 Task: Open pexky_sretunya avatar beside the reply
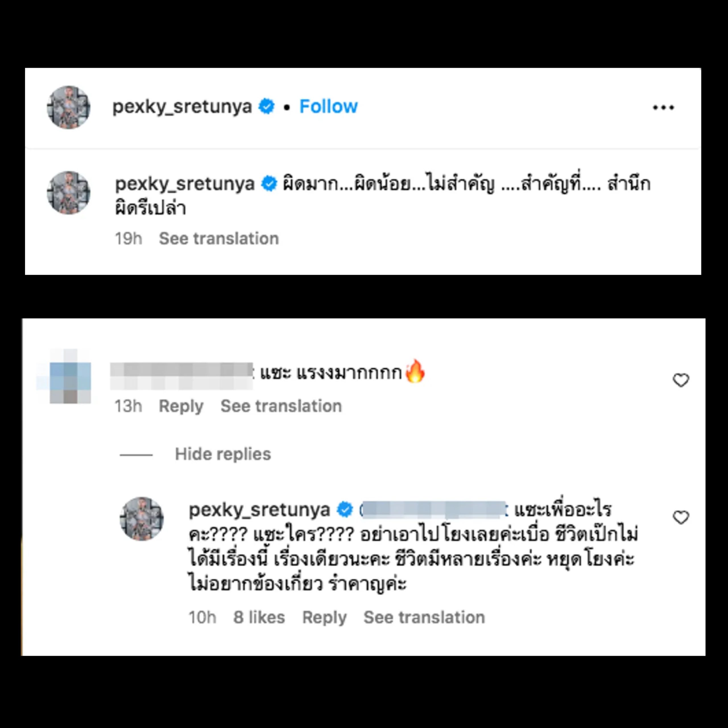pyautogui.click(x=142, y=518)
